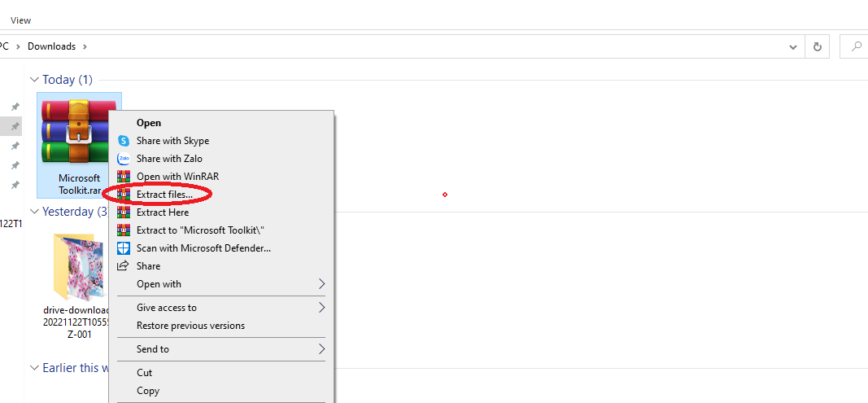The height and width of the screenshot is (403, 868).
Task: Open the Open with submenu
Action: [x=221, y=284]
